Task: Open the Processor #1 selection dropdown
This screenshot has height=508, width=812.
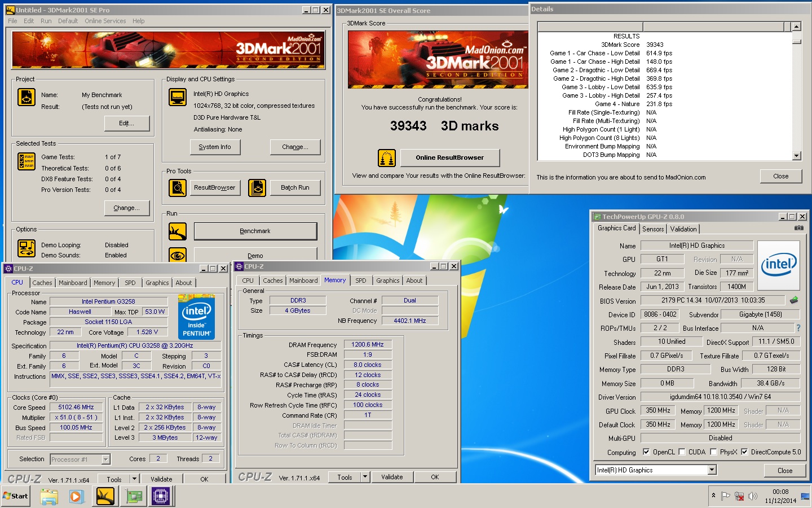Action: click(x=105, y=459)
